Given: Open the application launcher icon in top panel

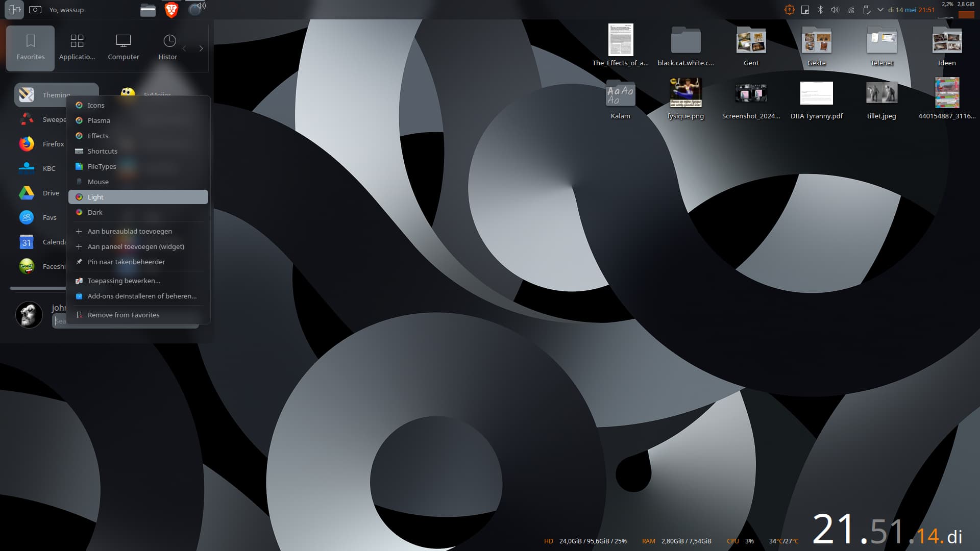Looking at the screenshot, I should pyautogui.click(x=14, y=10).
